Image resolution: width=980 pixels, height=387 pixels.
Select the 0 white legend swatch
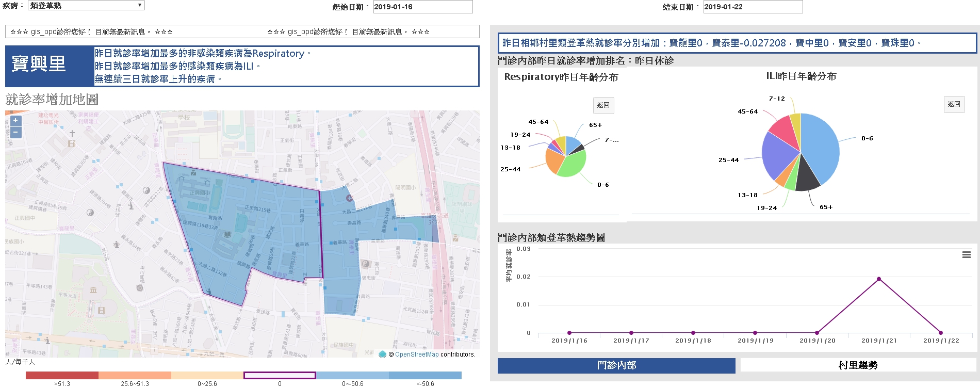pyautogui.click(x=280, y=375)
